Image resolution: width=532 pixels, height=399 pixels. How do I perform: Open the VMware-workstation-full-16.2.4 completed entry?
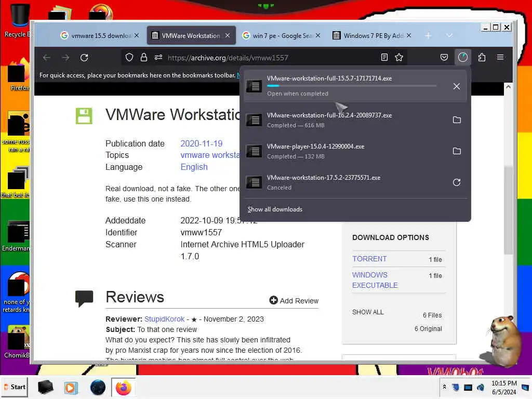(x=355, y=120)
